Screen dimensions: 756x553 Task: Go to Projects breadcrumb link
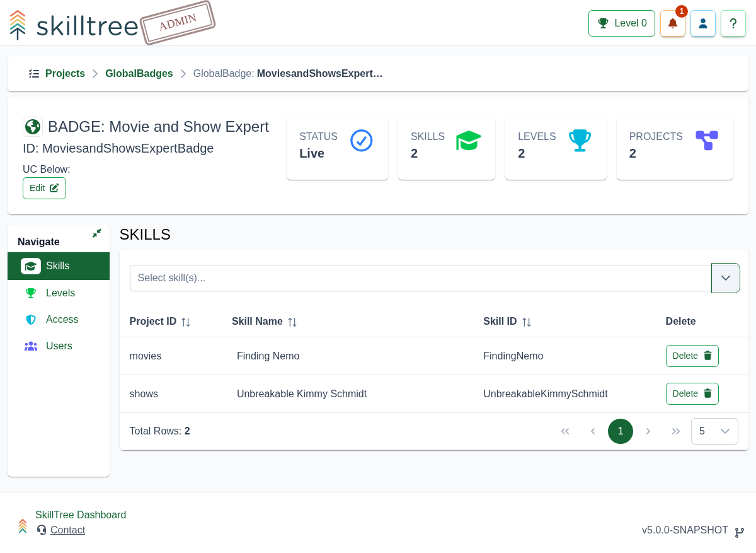click(x=65, y=74)
